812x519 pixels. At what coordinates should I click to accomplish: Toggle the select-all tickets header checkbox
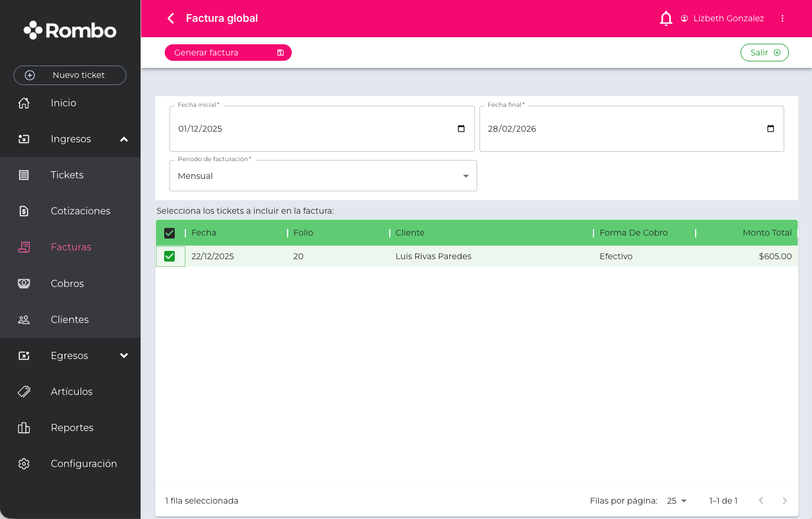(x=169, y=233)
